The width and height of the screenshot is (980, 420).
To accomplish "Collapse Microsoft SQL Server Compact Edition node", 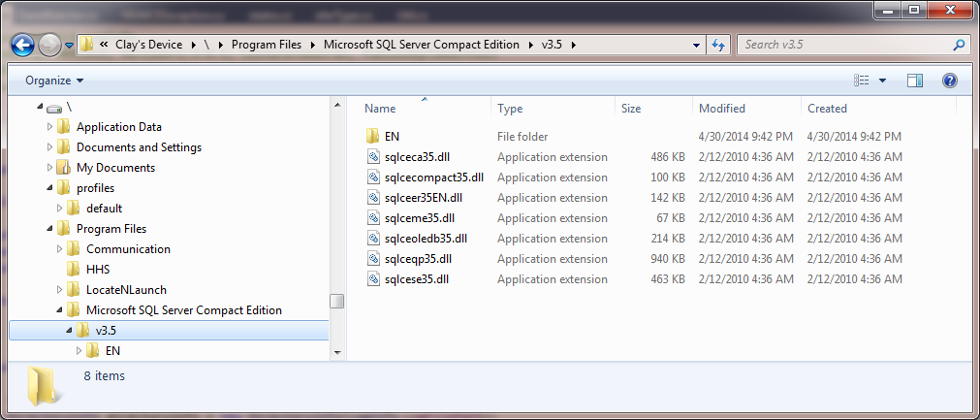I will 60,310.
